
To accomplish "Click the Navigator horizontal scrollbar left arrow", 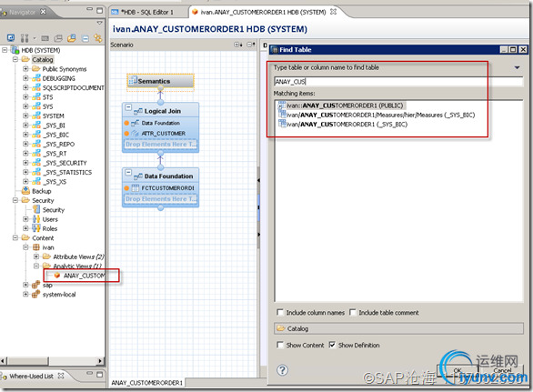I will (x=4, y=361).
